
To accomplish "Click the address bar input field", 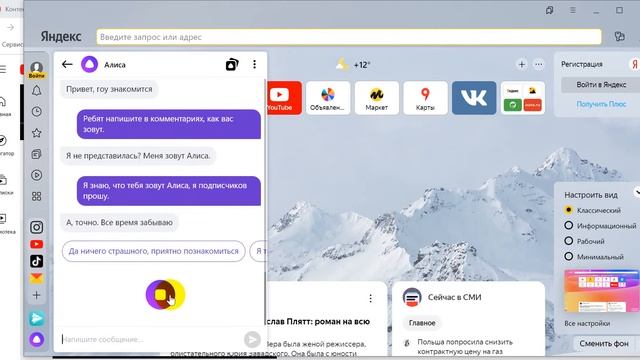I will [x=349, y=37].
